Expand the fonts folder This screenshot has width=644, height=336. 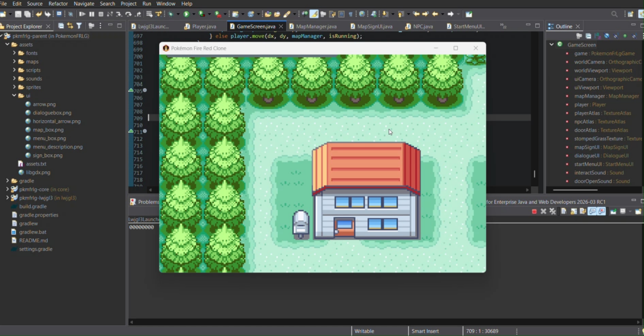(14, 53)
